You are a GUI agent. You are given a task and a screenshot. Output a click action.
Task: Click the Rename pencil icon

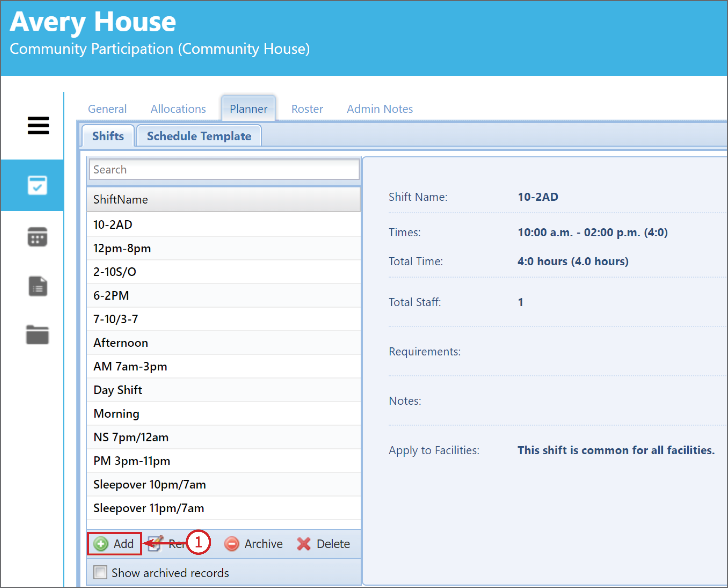click(156, 544)
